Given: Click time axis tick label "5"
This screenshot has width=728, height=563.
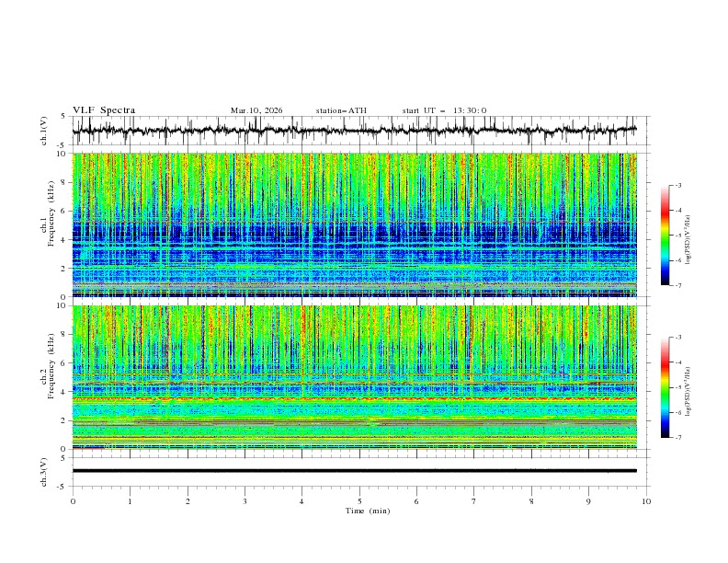Looking at the screenshot, I should pyautogui.click(x=359, y=501).
